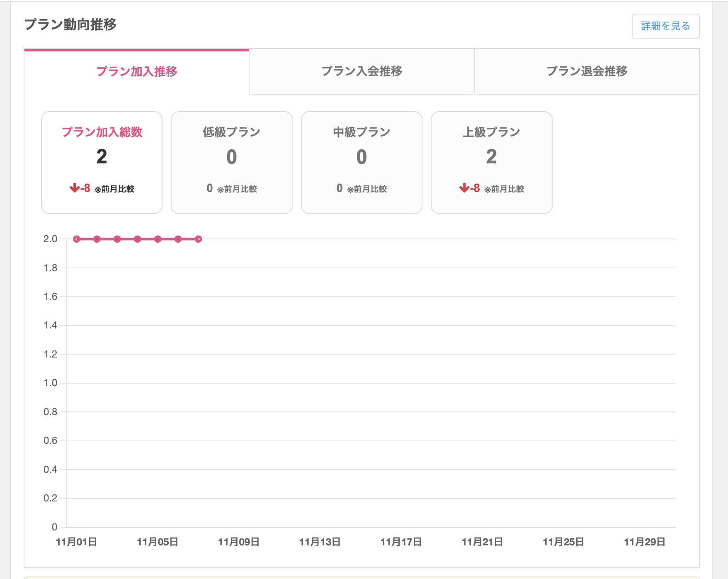Click the last data point on the chart line
The width and height of the screenshot is (728, 579).
point(198,239)
